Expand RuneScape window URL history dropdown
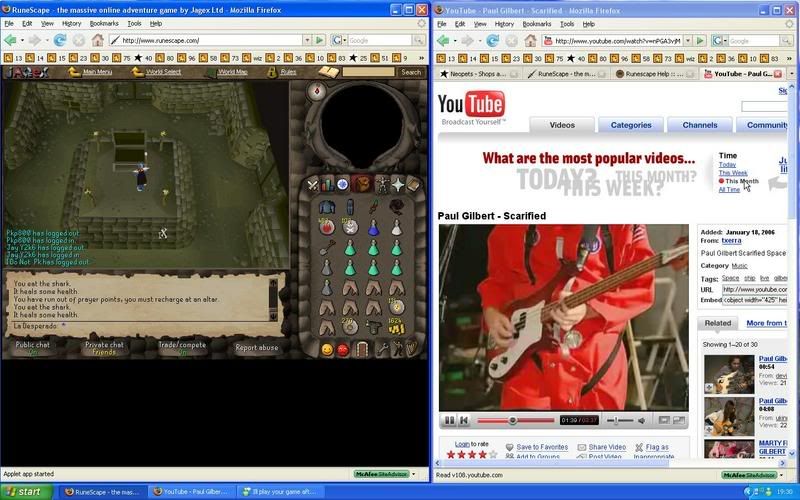800x500 pixels. [306, 40]
